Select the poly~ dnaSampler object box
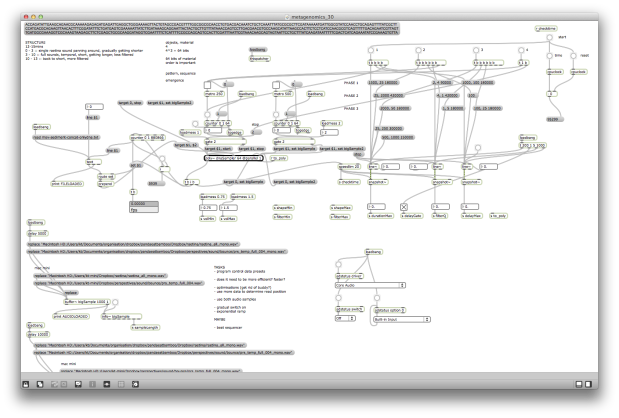Viewport: 619px width, 418px height. coord(234,158)
